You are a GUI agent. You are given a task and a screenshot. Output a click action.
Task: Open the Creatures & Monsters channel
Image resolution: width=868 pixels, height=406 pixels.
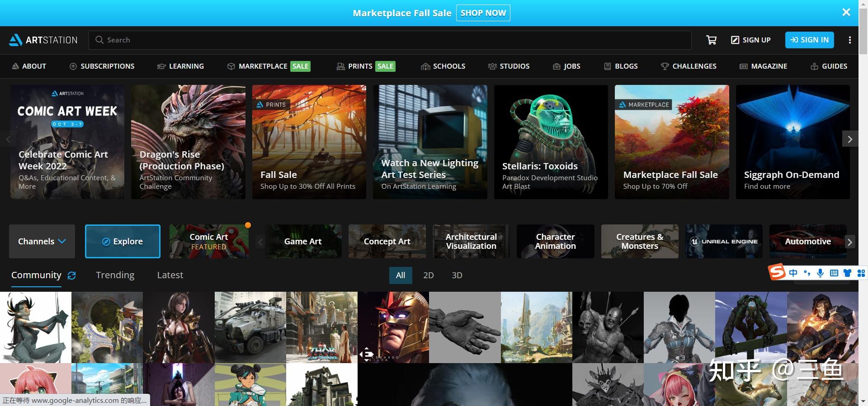click(x=640, y=241)
